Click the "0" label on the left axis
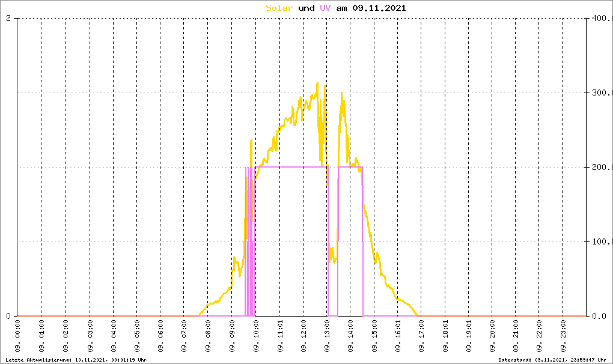613x364 pixels. click(8, 316)
